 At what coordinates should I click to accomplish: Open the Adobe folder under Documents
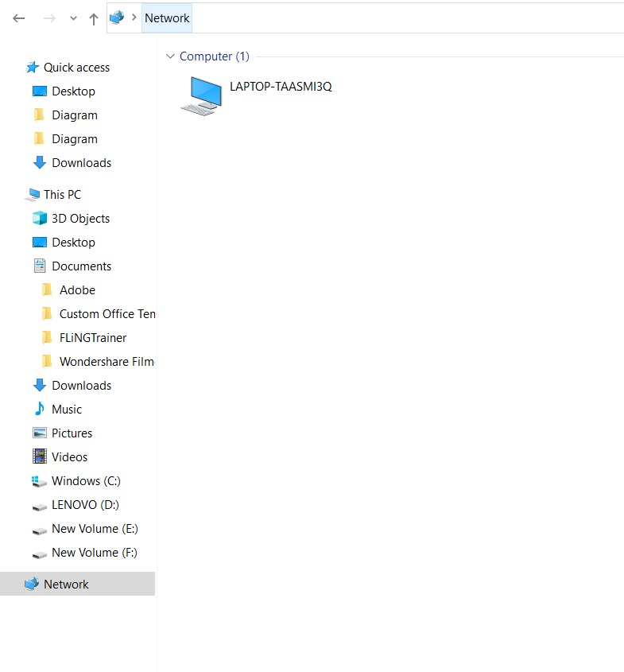coord(77,290)
